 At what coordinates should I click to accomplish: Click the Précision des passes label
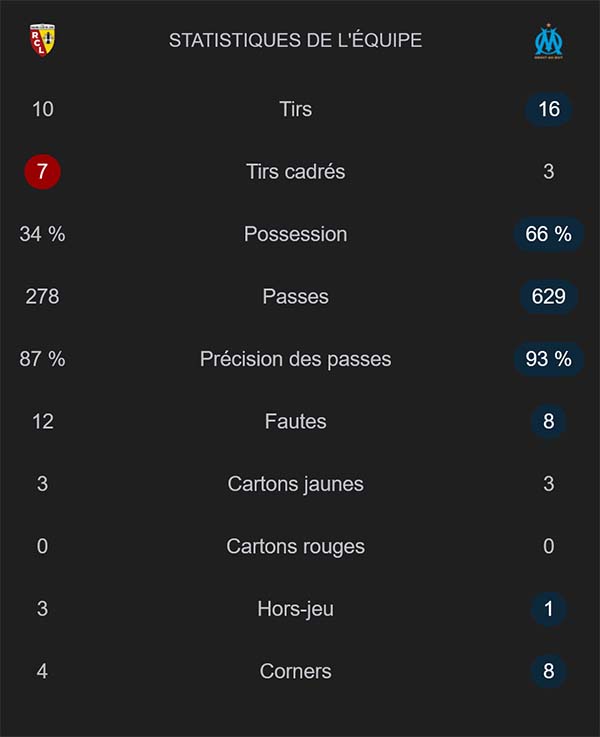coord(295,359)
